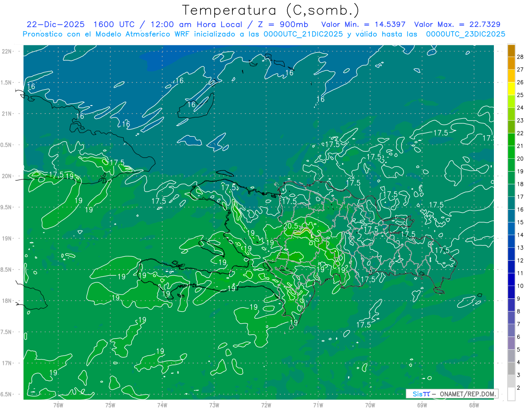Screen dimensions: 532x411
Task: Click the "71W" longitude axis label
Action: [318, 405]
